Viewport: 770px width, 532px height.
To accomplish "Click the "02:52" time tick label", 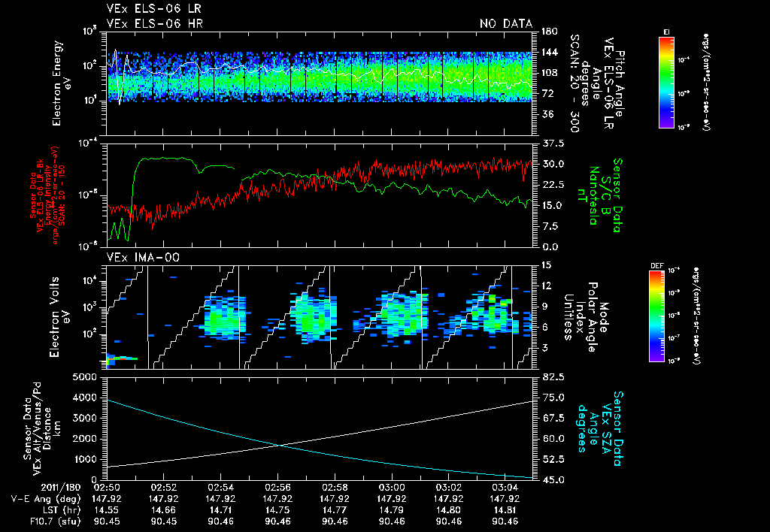I will (x=163, y=489).
